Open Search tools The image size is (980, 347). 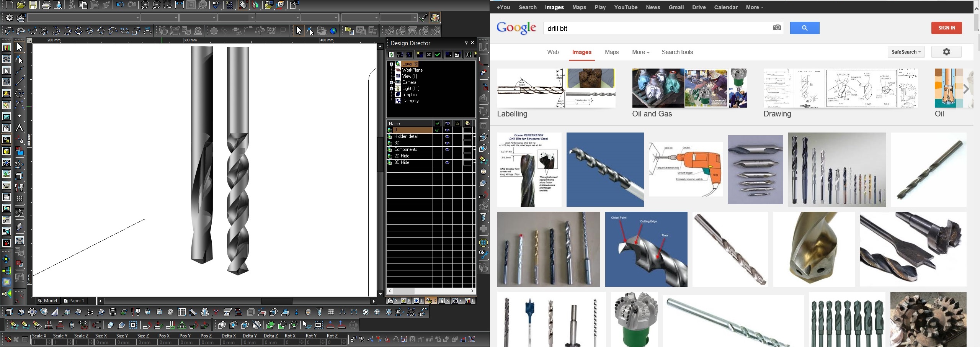(677, 52)
